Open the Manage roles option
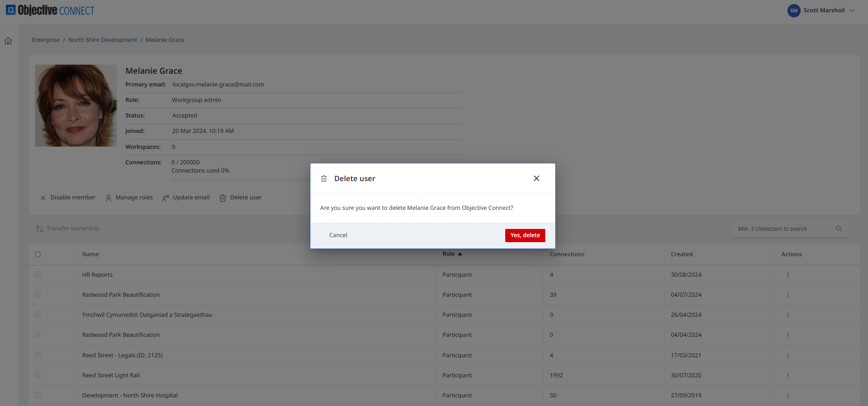868x406 pixels. (129, 198)
